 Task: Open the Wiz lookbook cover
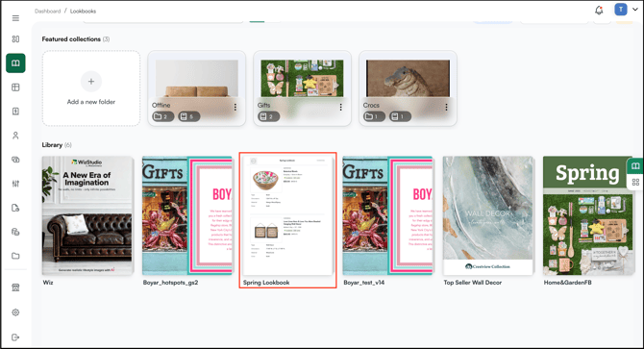(x=87, y=215)
